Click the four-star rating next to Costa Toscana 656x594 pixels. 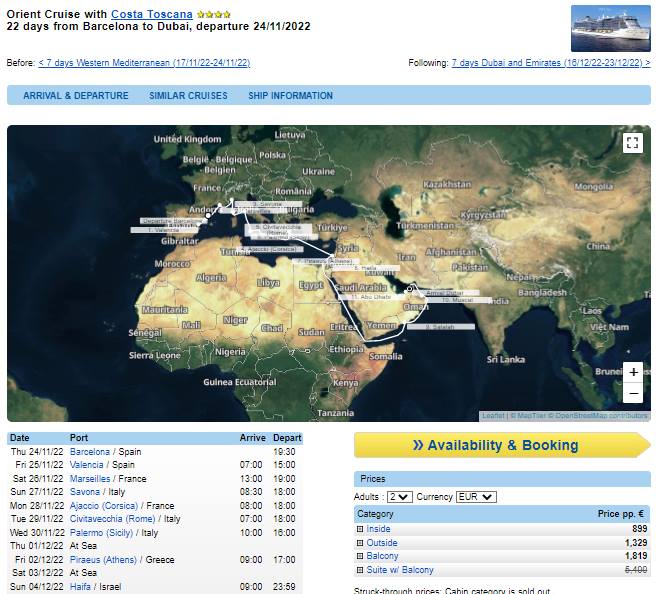[214, 15]
